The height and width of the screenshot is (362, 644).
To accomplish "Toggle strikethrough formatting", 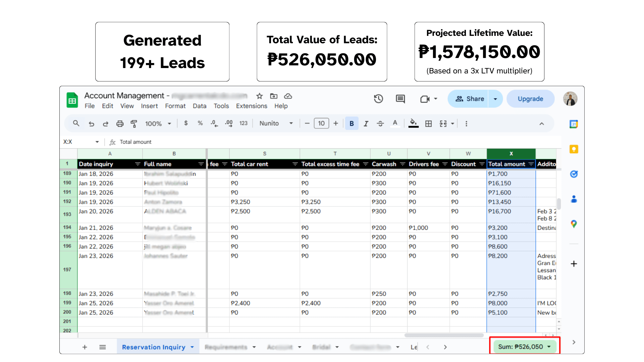I will [x=380, y=124].
